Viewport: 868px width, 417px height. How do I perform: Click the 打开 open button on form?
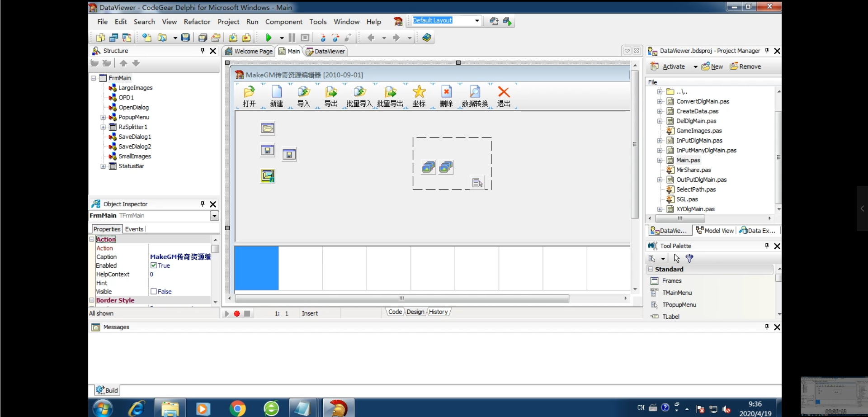click(x=249, y=96)
